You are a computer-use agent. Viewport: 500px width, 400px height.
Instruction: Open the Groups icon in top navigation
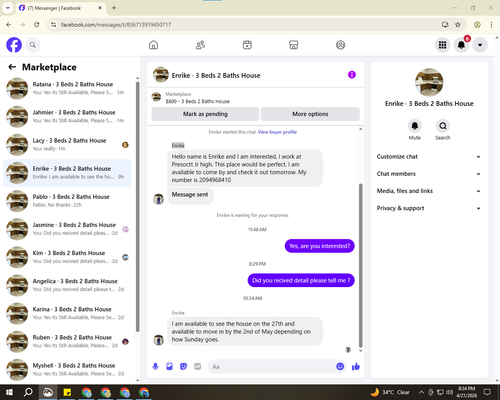(340, 45)
